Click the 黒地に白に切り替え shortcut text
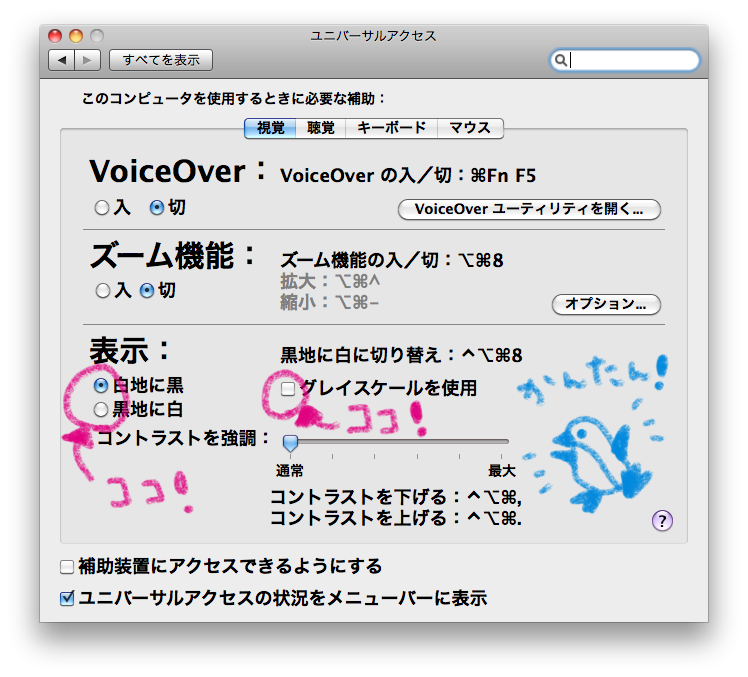 click(x=401, y=355)
